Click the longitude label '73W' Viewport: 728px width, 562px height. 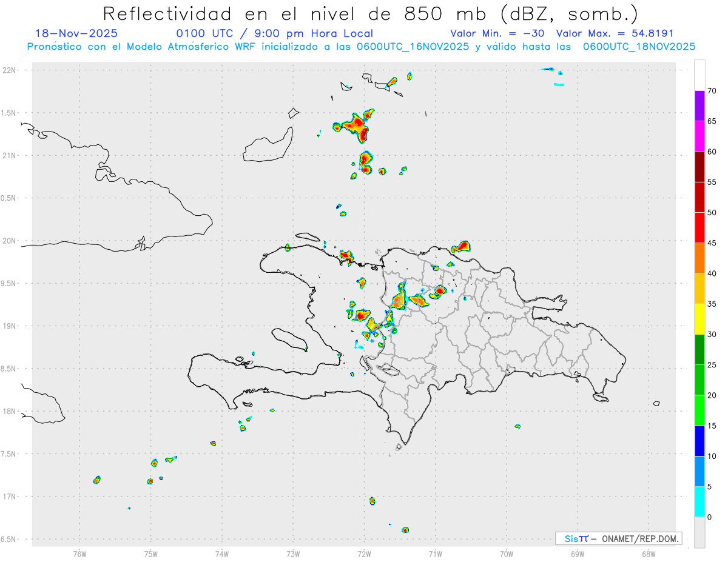[x=293, y=554]
